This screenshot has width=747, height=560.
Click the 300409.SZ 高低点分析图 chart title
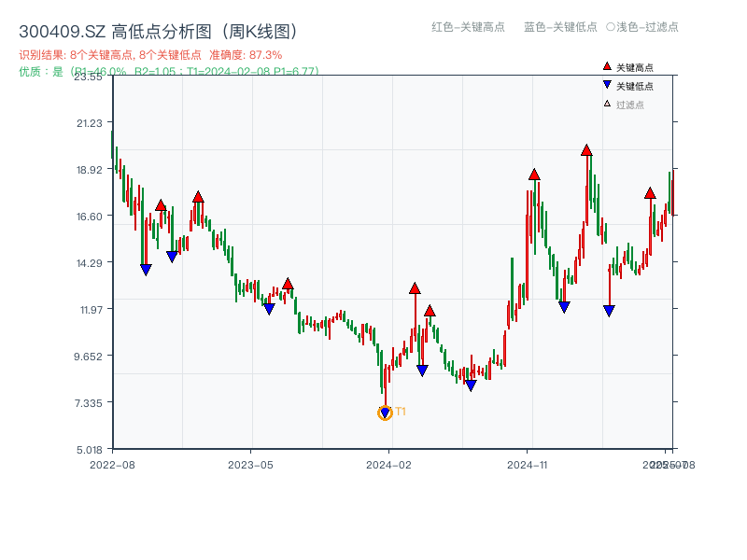click(x=158, y=32)
